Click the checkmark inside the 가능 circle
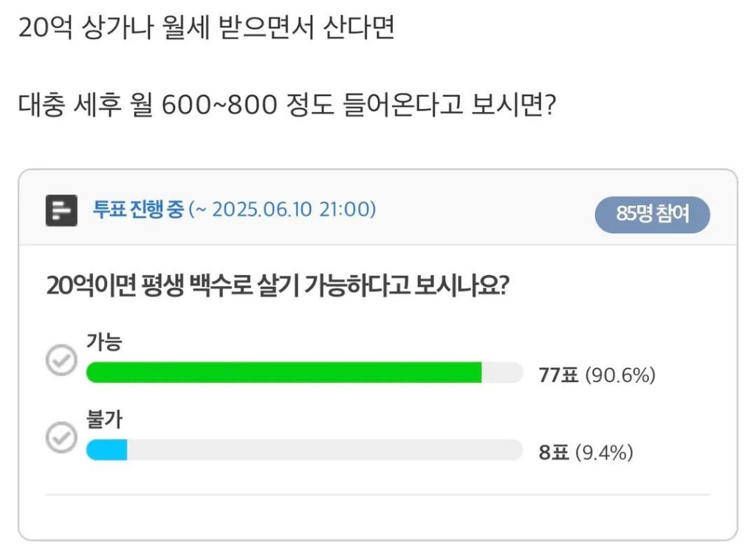 tap(63, 359)
